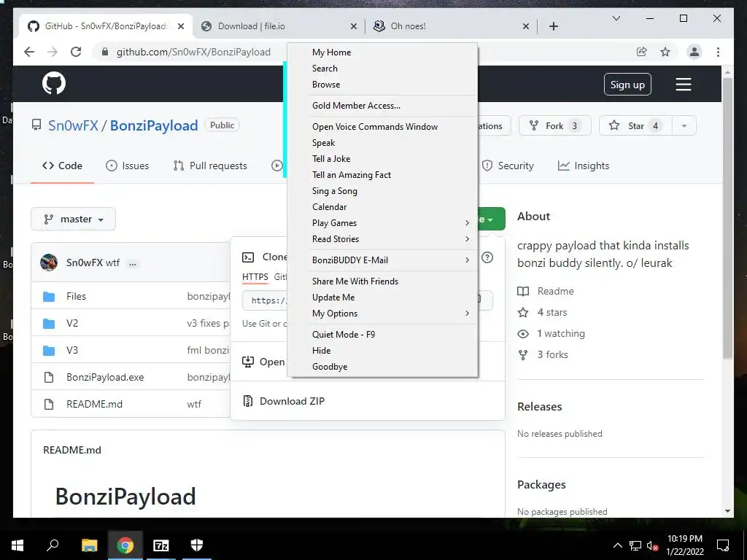
Task: Click the V2 folder icon
Action: (49, 324)
